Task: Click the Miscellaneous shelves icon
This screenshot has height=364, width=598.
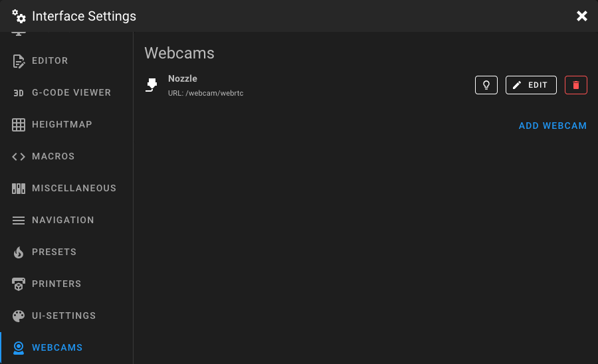Action: (19, 188)
